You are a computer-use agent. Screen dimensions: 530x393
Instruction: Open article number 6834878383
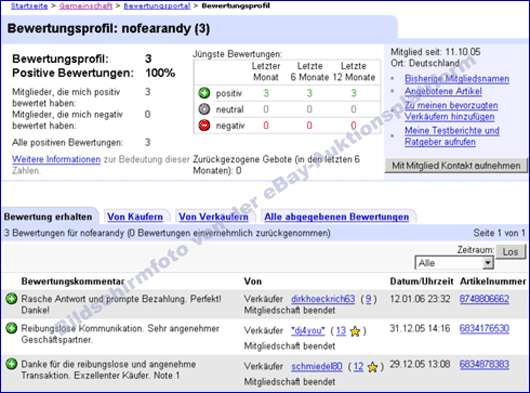[484, 364]
